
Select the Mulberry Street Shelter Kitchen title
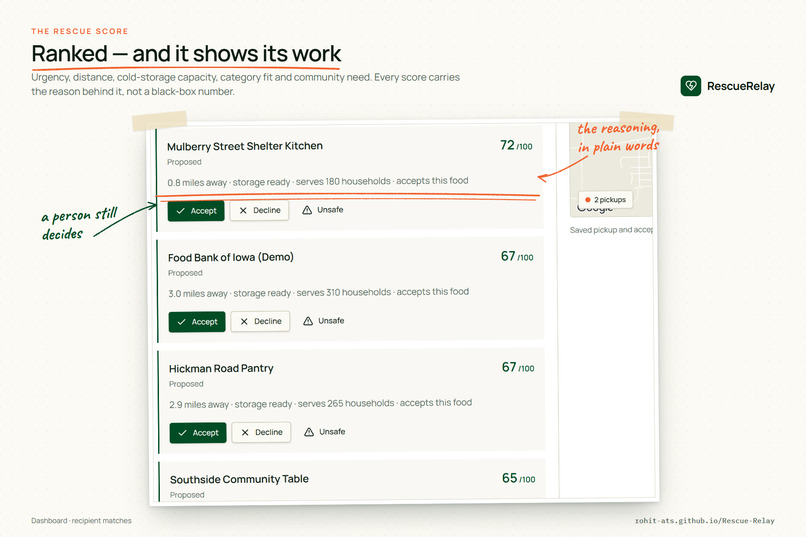coord(245,146)
